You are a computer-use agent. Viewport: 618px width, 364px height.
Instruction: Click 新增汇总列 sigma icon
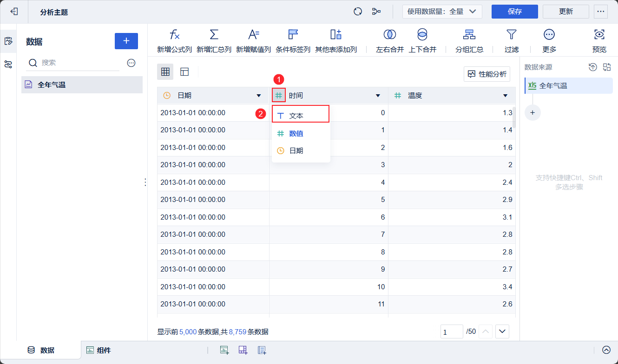[214, 34]
